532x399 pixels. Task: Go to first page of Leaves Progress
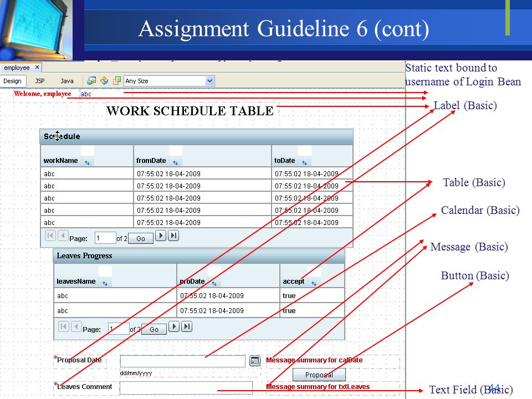[63, 326]
